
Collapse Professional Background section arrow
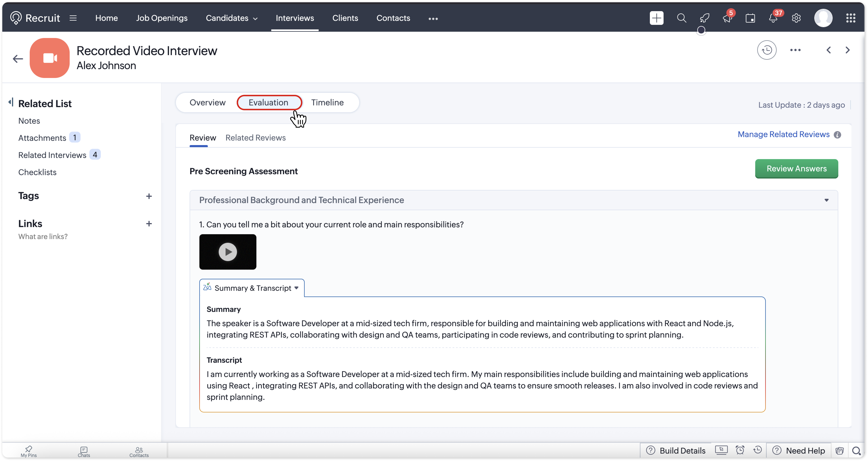pos(826,200)
